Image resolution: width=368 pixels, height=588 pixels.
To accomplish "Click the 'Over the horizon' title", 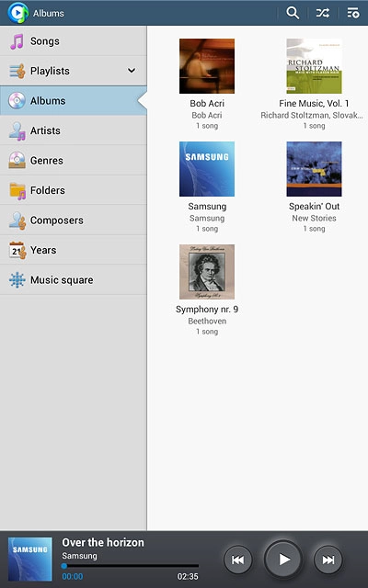I will point(103,543).
